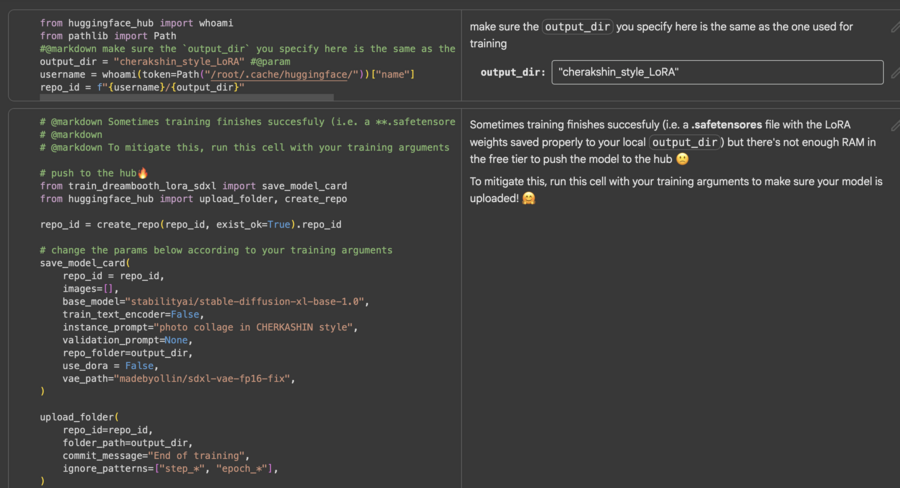Viewport: 900px width, 488px height.
Task: Click the hugging face emoji after 'uploaded!'
Action: pyautogui.click(x=528, y=198)
